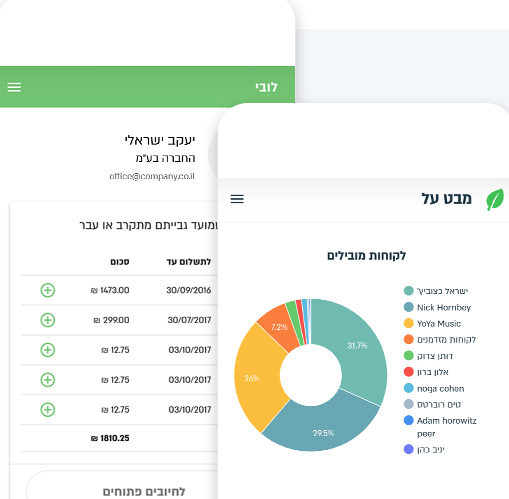Click the 29.5% donut segment
509x499 pixels.
coord(322,428)
